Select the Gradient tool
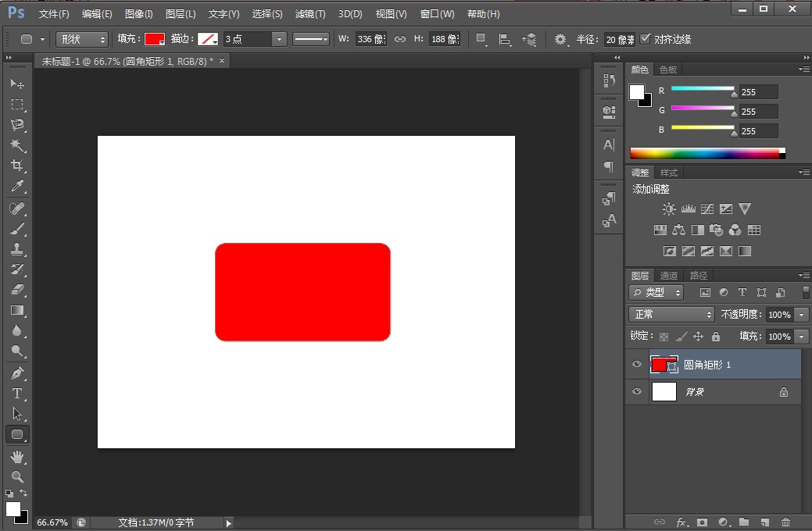Screen dimensions: 812x531 (x=17, y=311)
